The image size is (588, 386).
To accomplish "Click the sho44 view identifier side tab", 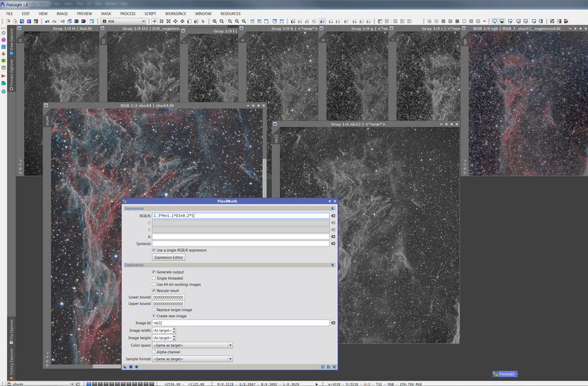I will click(47, 121).
